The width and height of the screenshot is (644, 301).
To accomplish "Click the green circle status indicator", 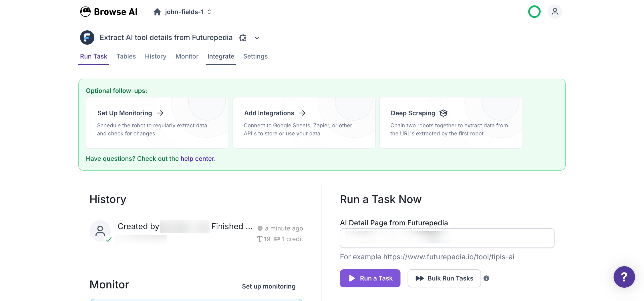I will (x=534, y=12).
